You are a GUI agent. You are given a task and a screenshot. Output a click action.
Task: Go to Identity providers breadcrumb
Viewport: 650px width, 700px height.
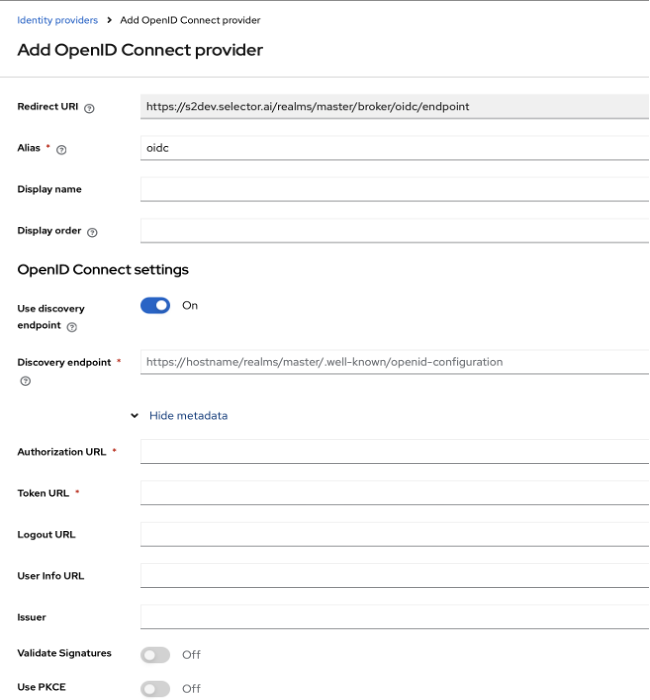tap(58, 20)
